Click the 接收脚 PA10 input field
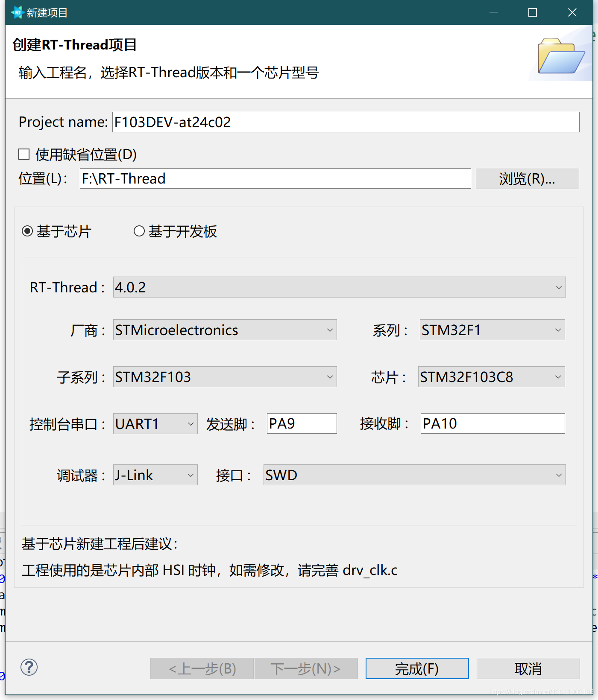Image resolution: width=598 pixels, height=700 pixels. pos(492,423)
